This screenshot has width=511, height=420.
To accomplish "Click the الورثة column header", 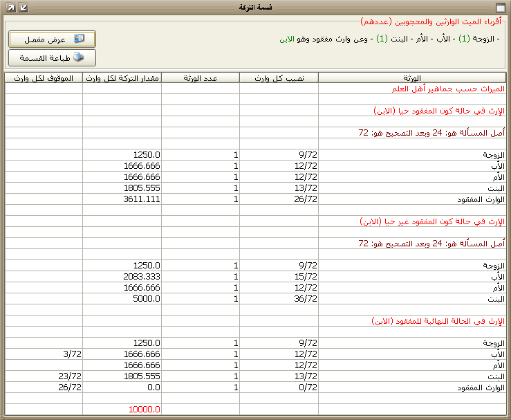I will pyautogui.click(x=412, y=77).
